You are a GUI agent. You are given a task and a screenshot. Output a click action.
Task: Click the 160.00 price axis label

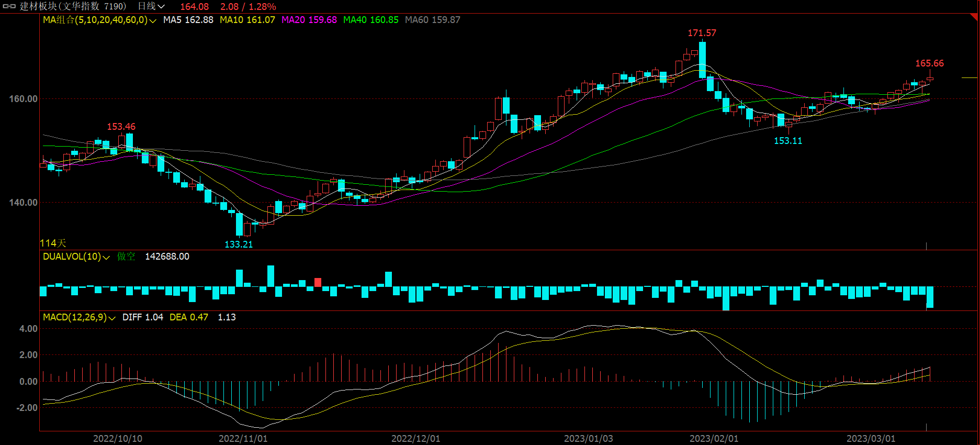click(23, 99)
